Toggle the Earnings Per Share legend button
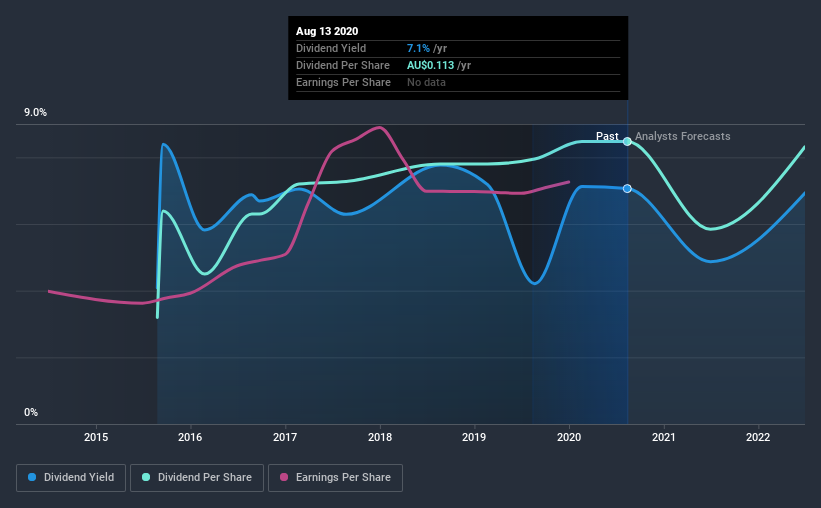 (335, 478)
